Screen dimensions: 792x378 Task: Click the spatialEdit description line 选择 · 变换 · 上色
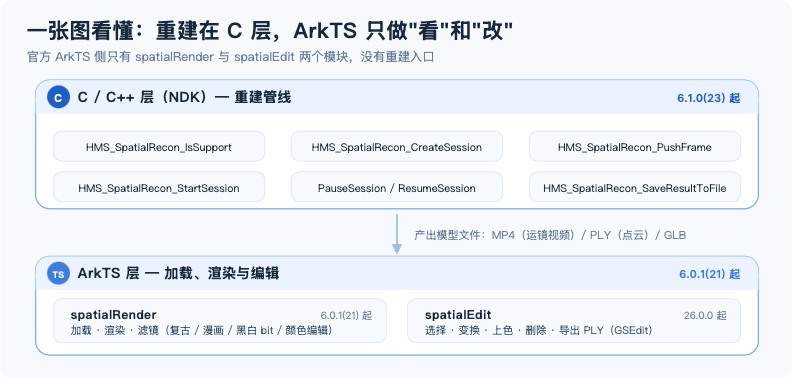point(539,330)
